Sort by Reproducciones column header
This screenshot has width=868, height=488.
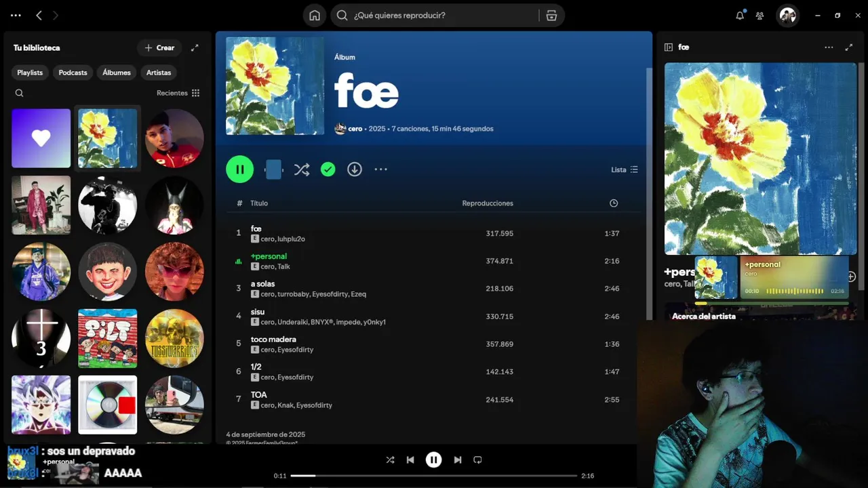click(x=488, y=203)
